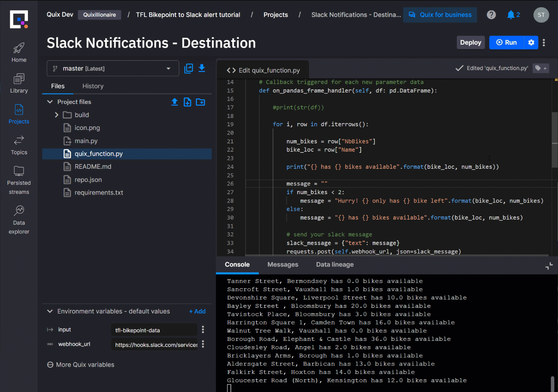The height and width of the screenshot is (392, 558).
Task: Add a tag to the quix_function.py edit
Action: point(541,68)
